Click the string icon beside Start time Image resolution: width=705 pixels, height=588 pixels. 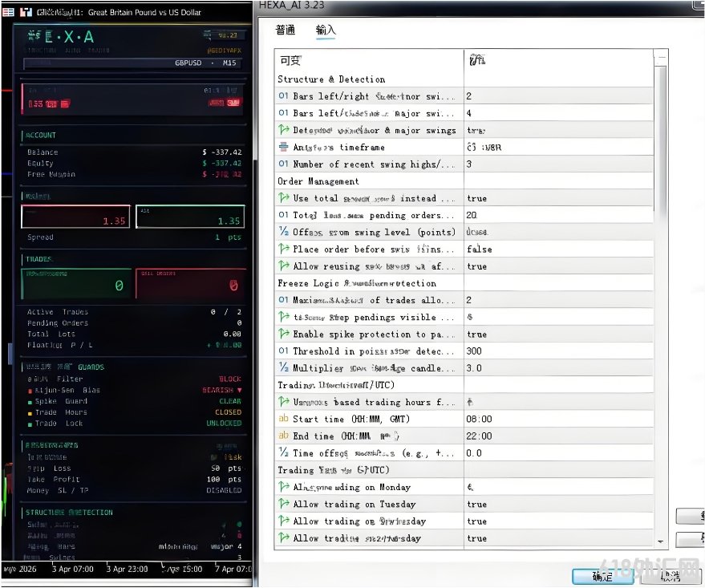coord(283,419)
